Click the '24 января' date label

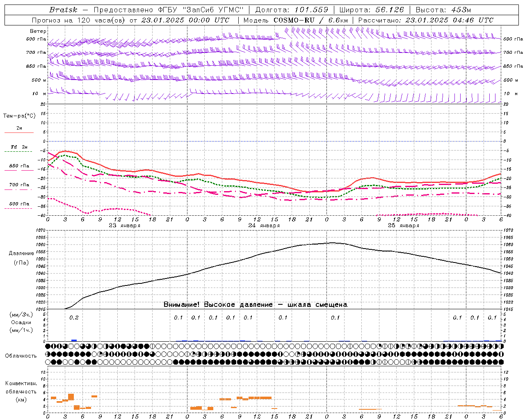[x=264, y=226]
